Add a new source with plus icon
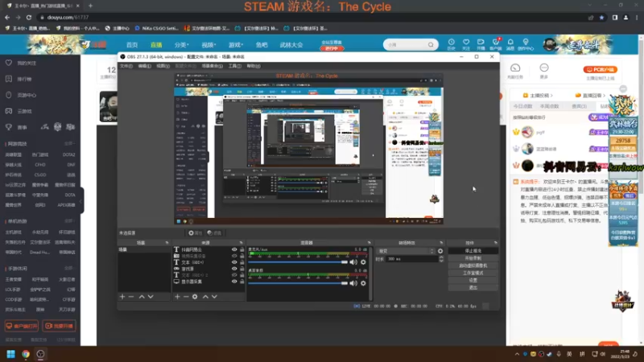The width and height of the screenshot is (644, 362). [x=177, y=296]
